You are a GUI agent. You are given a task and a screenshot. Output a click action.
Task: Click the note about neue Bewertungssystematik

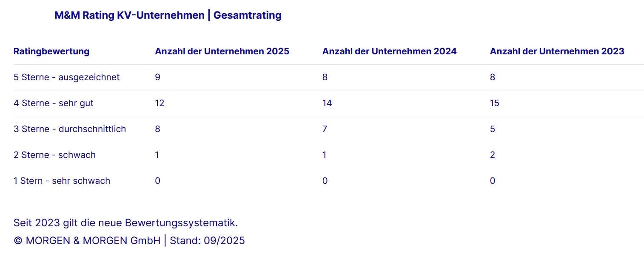tap(125, 223)
